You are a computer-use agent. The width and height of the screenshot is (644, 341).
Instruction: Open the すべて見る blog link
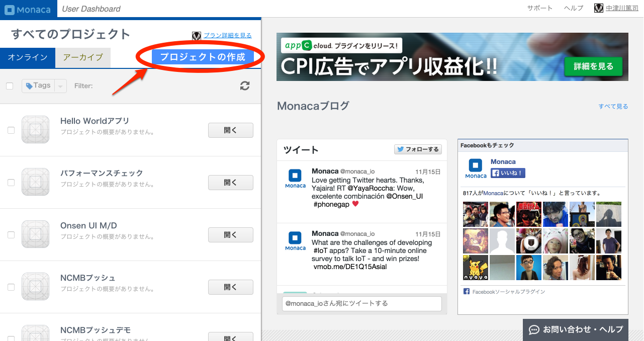(x=613, y=106)
